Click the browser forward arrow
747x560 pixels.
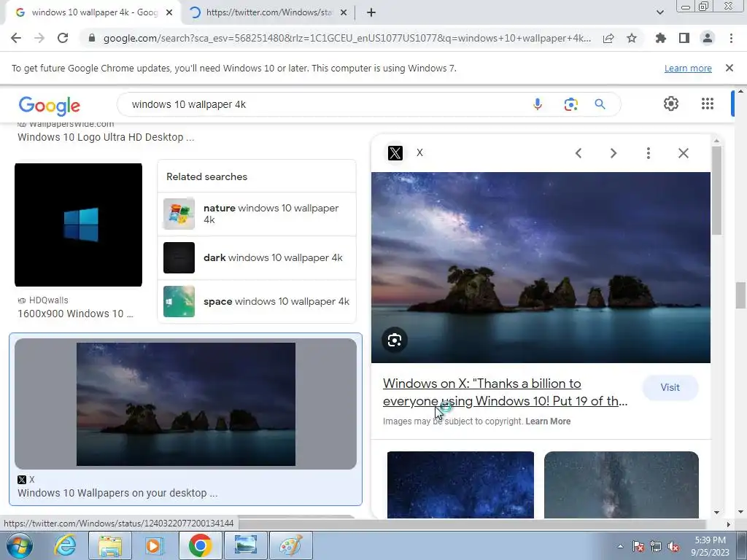pos(39,38)
